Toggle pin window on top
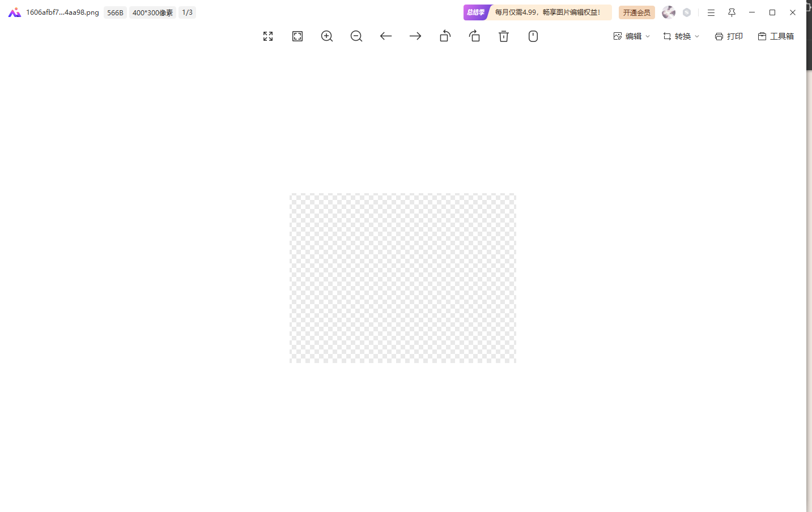 coord(732,12)
